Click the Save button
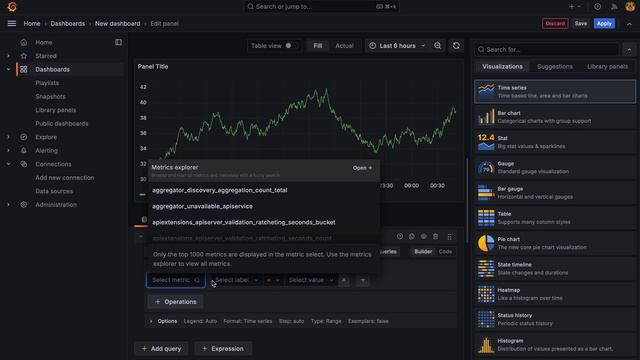 point(580,24)
